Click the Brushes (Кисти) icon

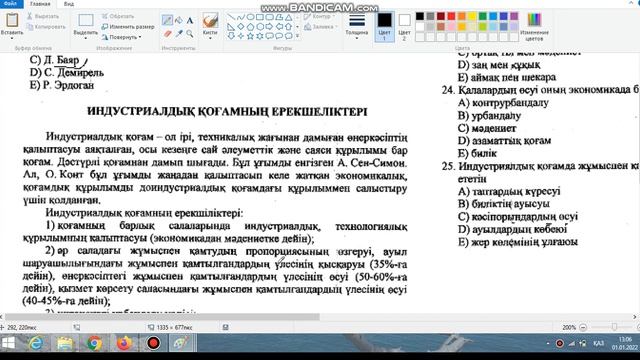(x=210, y=20)
